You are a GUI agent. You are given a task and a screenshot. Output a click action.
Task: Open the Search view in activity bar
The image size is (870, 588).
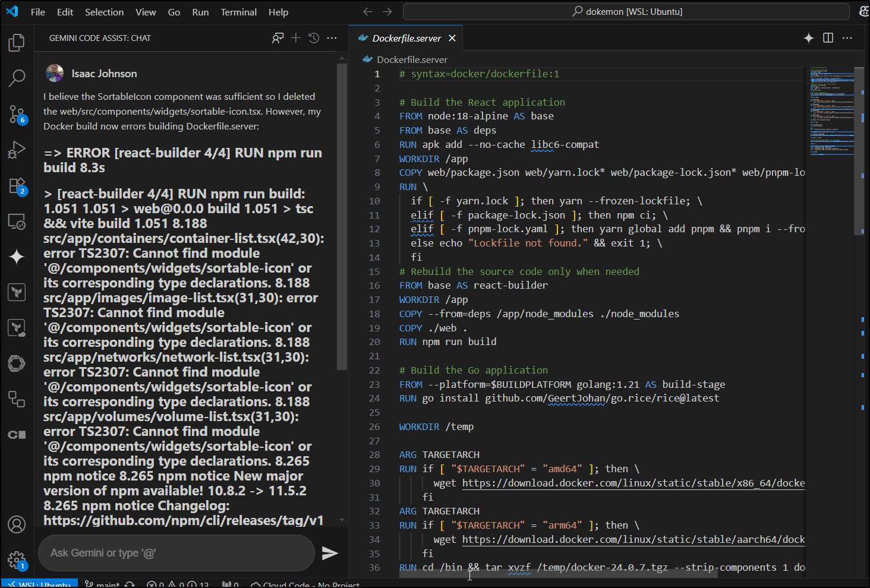coord(17,77)
